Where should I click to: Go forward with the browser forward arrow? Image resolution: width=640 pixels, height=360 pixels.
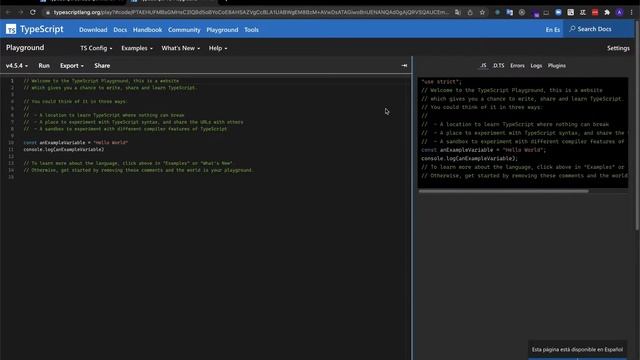[20, 12]
